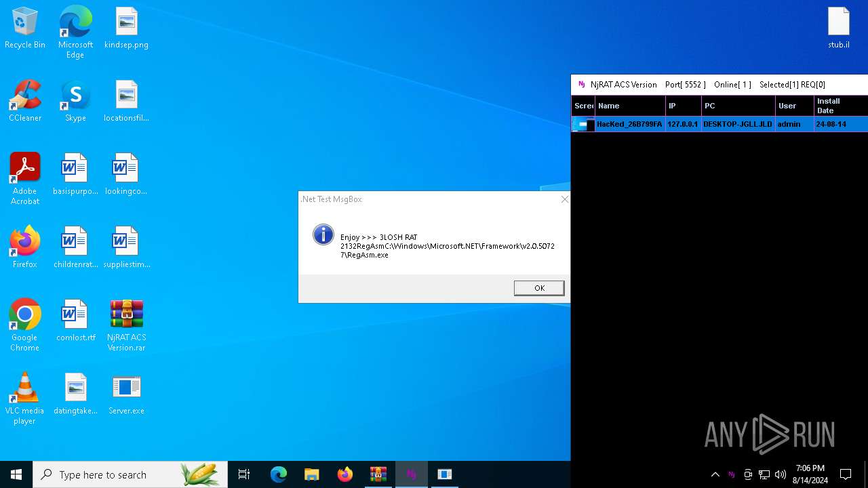Close the .Net Test MsgBox dialog

point(564,199)
